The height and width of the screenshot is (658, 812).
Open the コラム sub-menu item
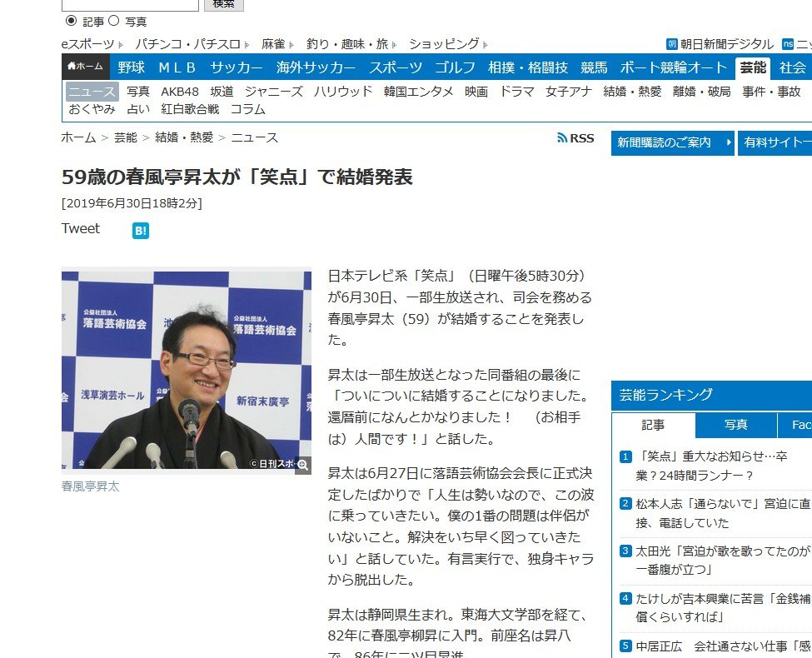coord(247,109)
